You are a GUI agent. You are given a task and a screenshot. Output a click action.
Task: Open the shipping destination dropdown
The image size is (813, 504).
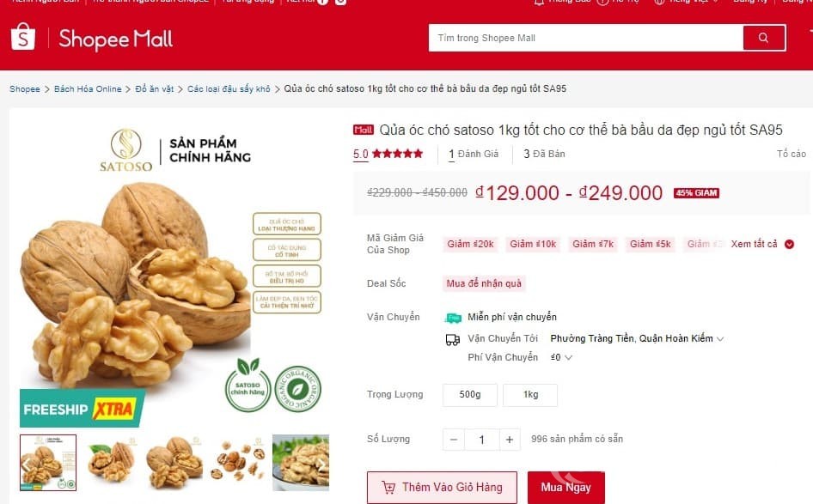pyautogui.click(x=637, y=339)
